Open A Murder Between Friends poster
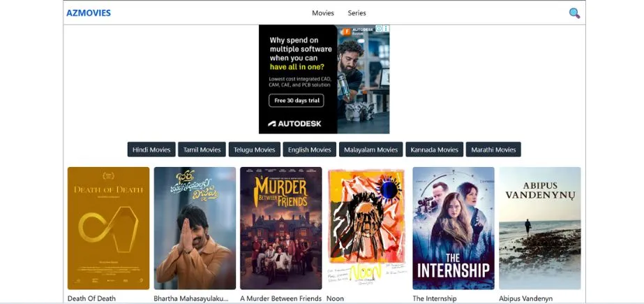The height and width of the screenshot is (304, 644). click(x=281, y=228)
